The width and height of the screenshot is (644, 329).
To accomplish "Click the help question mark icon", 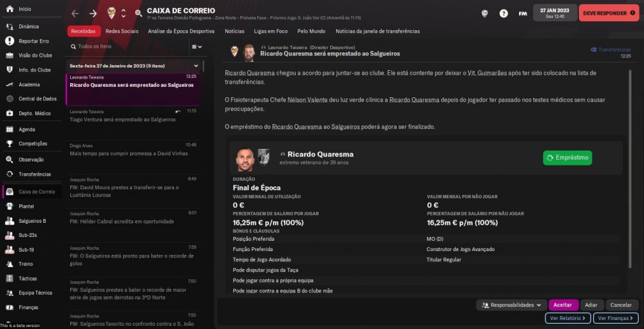I will [504, 14].
